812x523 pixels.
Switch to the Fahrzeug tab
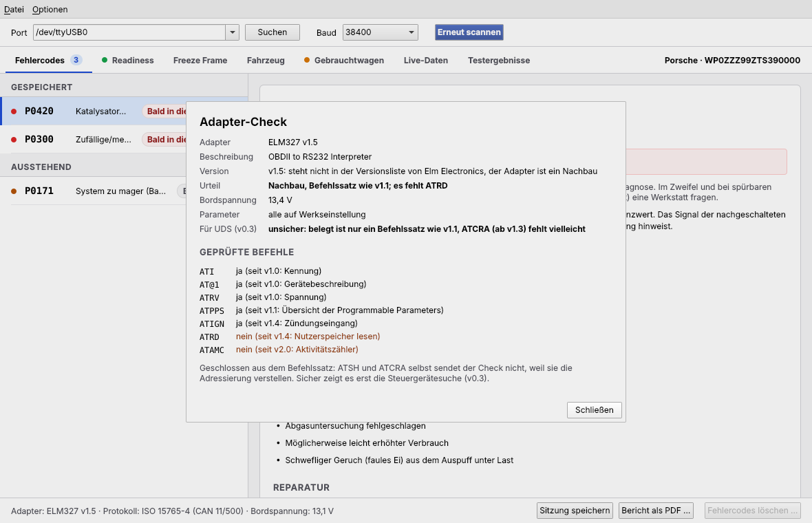[x=266, y=60]
